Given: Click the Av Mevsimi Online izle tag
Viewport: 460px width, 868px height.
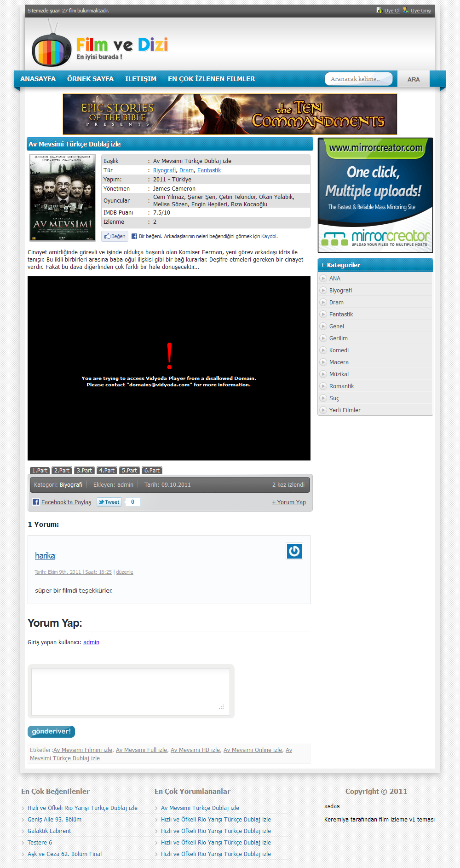Looking at the screenshot, I should pyautogui.click(x=253, y=750).
